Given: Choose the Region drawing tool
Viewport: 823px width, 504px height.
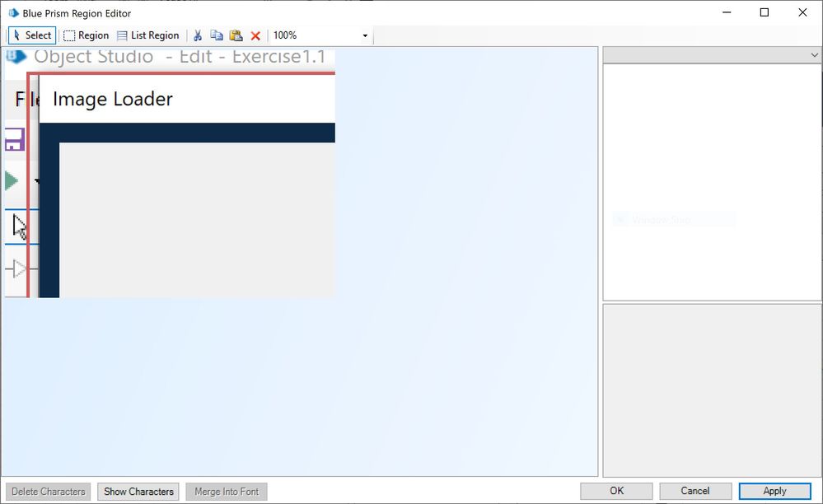Looking at the screenshot, I should click(86, 35).
